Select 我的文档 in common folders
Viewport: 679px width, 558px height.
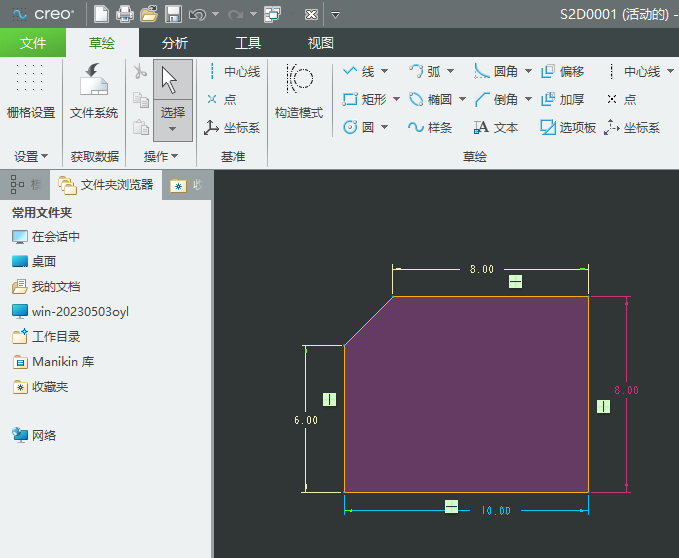pos(55,287)
